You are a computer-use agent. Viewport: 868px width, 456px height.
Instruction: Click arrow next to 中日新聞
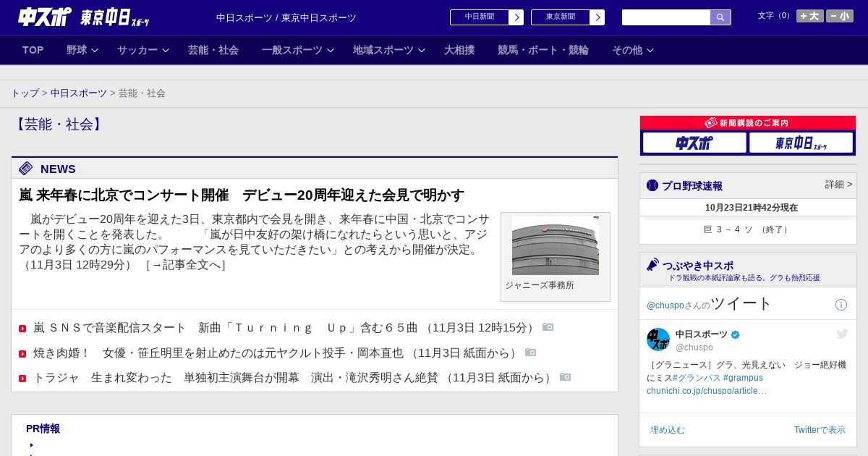click(x=516, y=17)
